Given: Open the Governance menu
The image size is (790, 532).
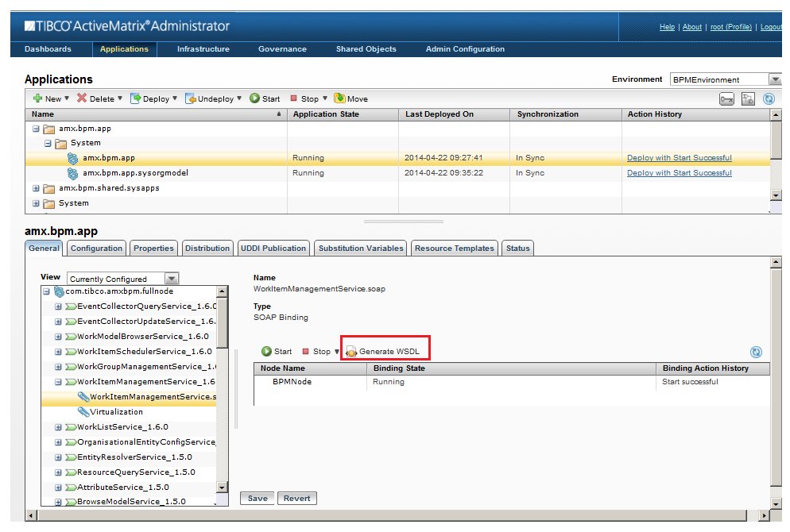Looking at the screenshot, I should tap(282, 48).
